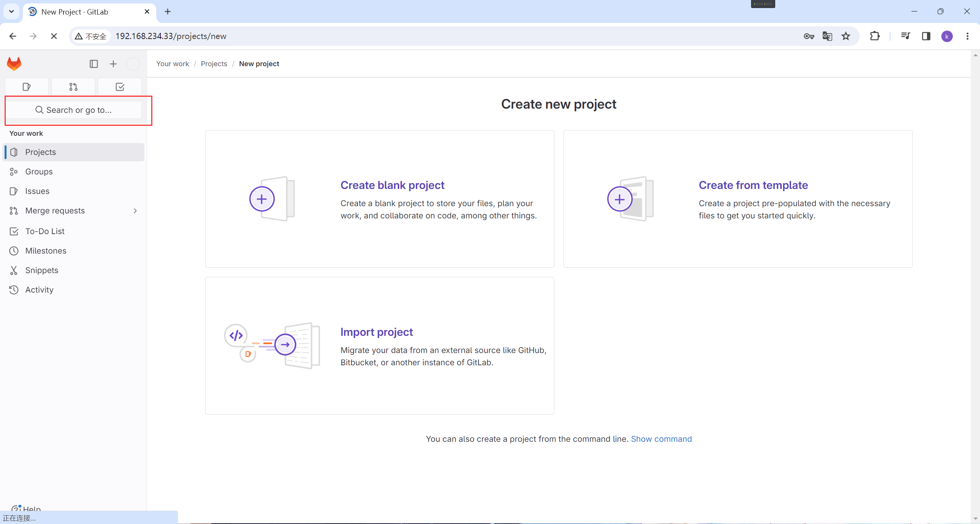Viewport: 980px width, 524px height.
Task: Open to-do items shortcut icon
Action: 120,87
